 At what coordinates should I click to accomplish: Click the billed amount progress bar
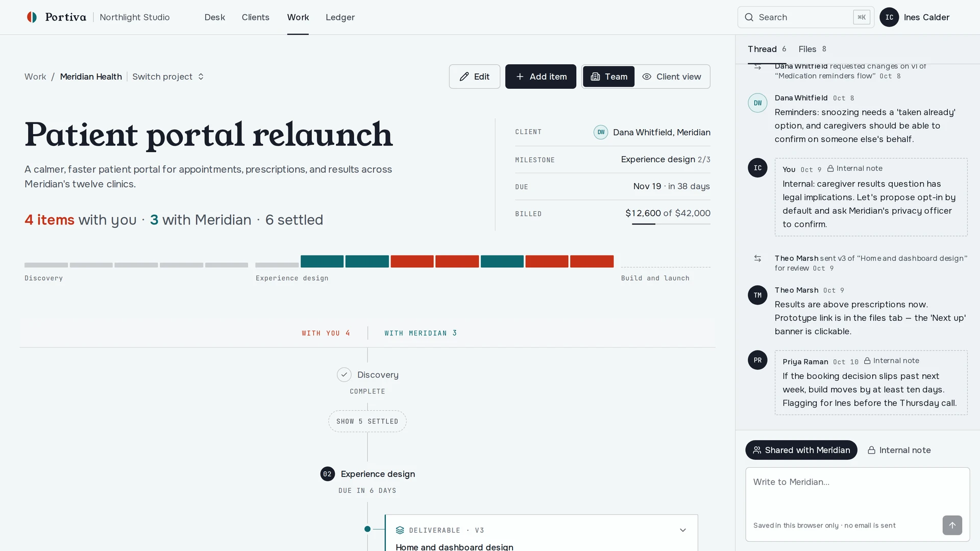pos(671,224)
